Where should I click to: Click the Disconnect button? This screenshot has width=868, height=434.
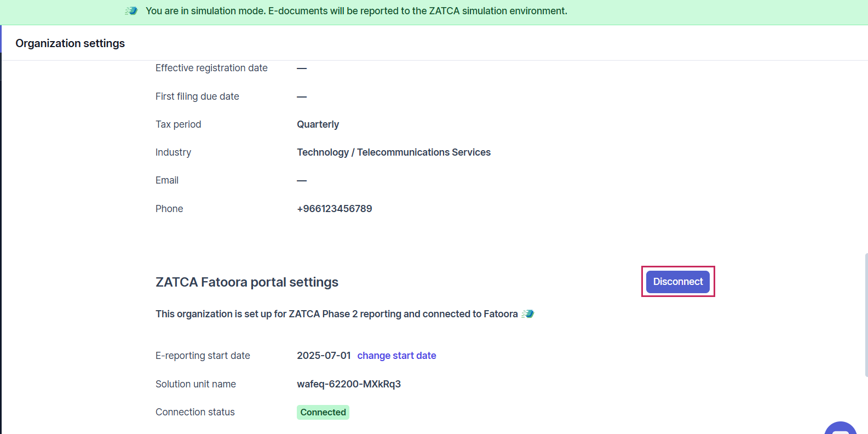pos(677,282)
